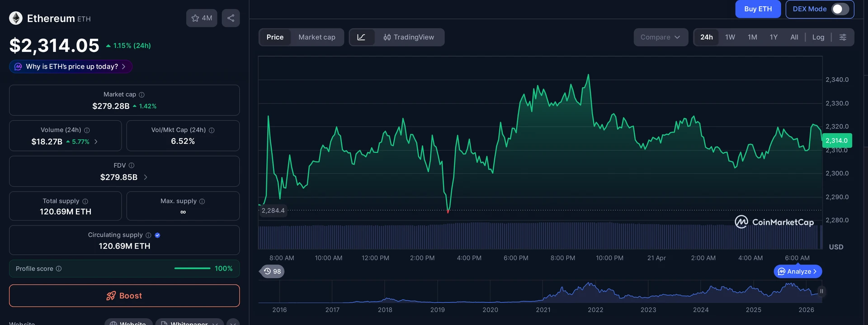Click the 21 Apr axis label
Image resolution: width=868 pixels, height=325 pixels.
tap(656, 258)
